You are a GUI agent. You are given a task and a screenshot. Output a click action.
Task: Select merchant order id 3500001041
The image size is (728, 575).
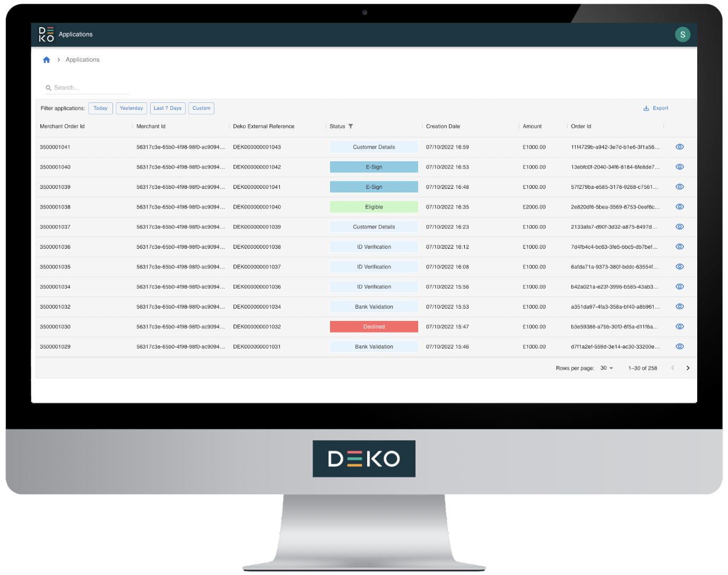click(55, 147)
